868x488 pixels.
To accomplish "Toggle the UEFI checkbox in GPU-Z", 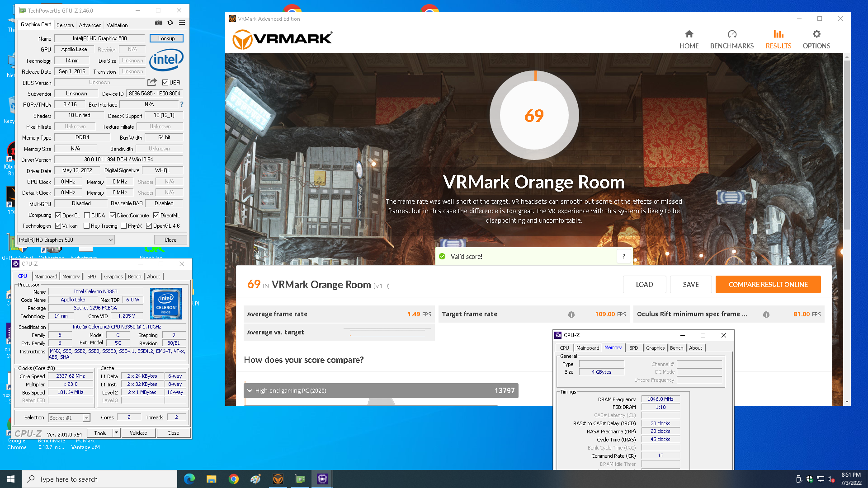I will 165,82.
